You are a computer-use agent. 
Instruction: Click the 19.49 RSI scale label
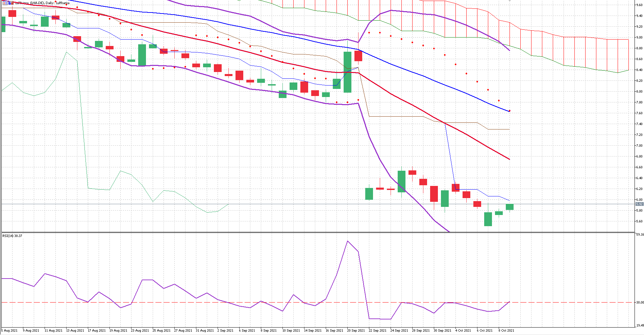pos(640,326)
